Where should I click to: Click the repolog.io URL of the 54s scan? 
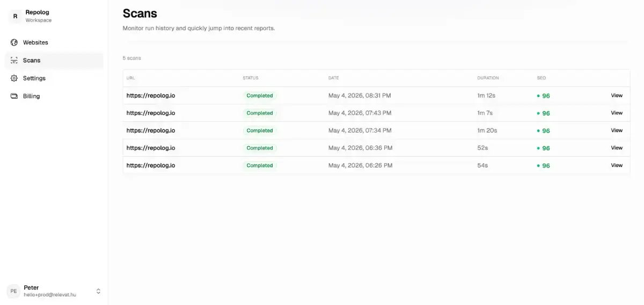(151, 165)
